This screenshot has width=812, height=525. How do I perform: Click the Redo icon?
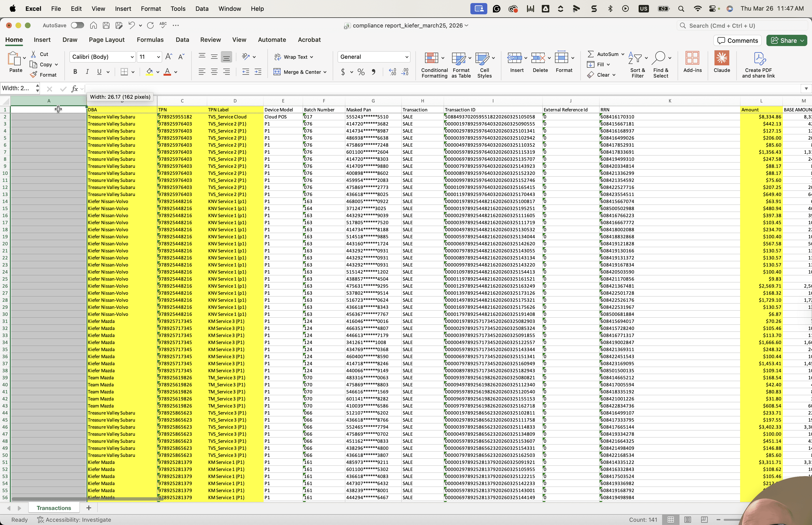click(150, 25)
